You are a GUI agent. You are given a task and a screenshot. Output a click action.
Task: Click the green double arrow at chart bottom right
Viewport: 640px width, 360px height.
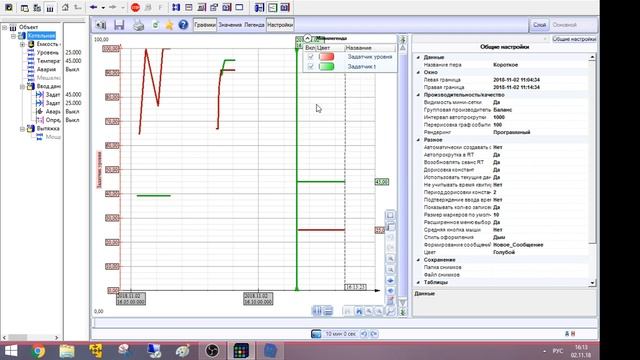[x=403, y=312]
